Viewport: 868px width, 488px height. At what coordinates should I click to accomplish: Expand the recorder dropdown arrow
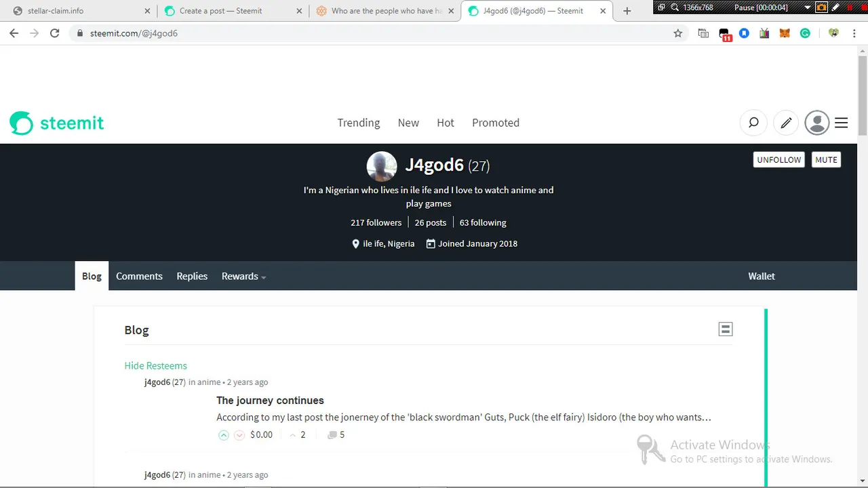pos(808,7)
